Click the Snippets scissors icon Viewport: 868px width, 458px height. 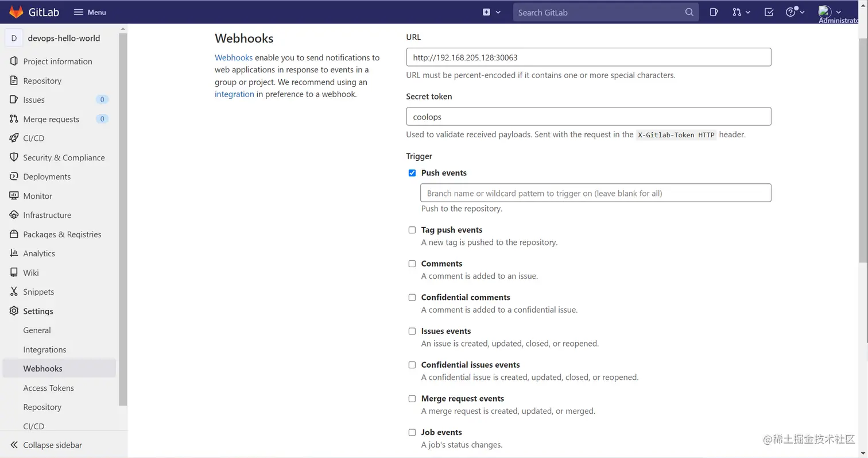click(x=14, y=291)
